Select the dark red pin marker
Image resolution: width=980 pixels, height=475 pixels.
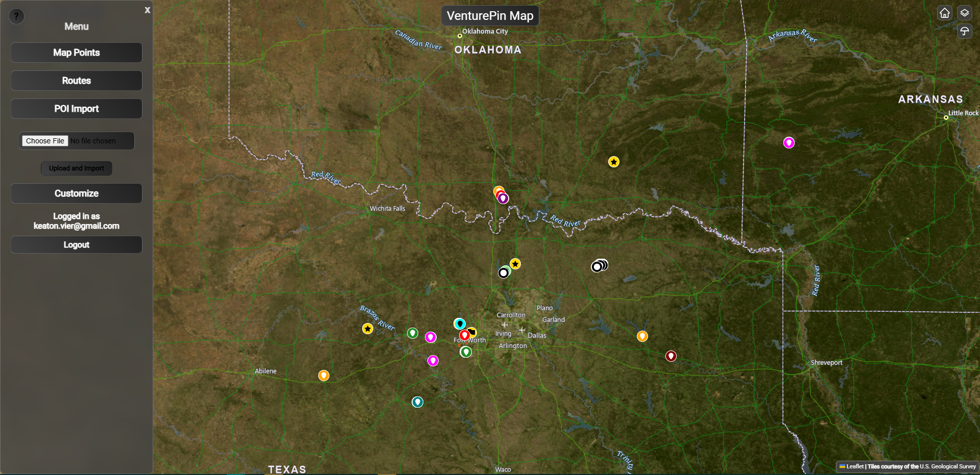point(671,356)
